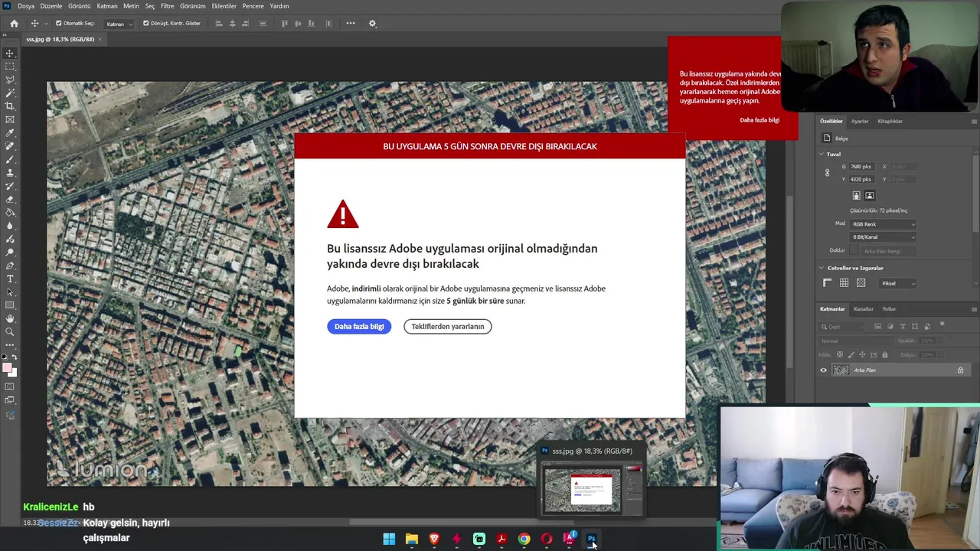Close the sss.jpg document tab
The image size is (980, 551).
(100, 39)
